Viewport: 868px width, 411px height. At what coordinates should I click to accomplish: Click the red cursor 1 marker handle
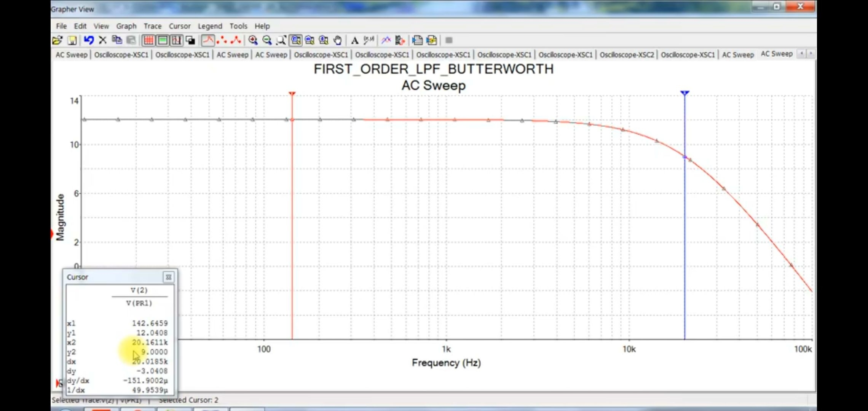[x=292, y=94]
